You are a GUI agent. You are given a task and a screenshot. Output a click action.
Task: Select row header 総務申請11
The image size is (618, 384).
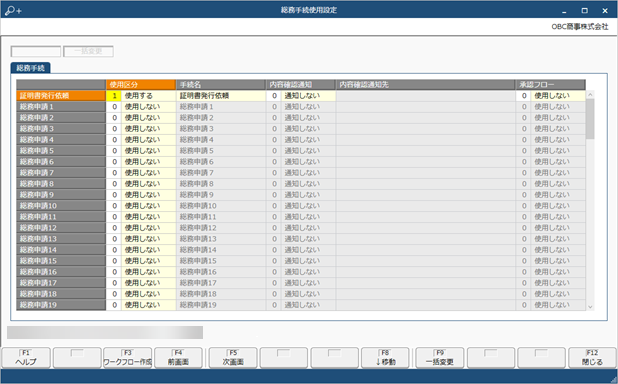61,217
